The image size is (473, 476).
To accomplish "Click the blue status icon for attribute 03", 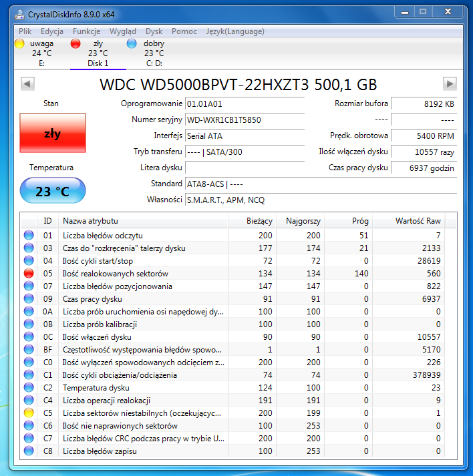I will point(29,248).
